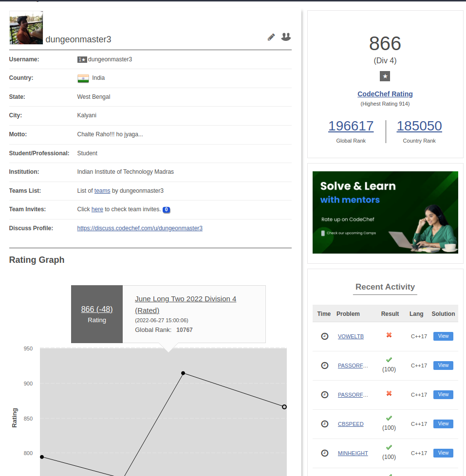
Task: Open the 866 (-48) rating link
Action: click(x=97, y=309)
